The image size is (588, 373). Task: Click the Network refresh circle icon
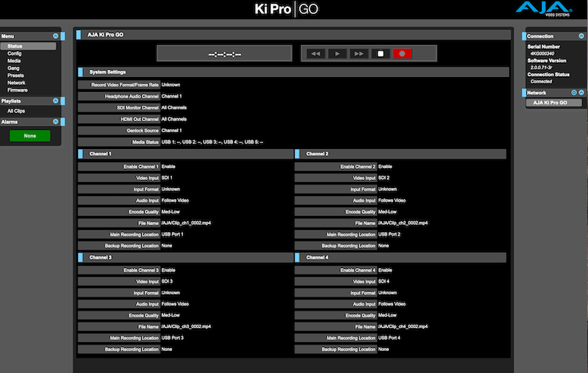pyautogui.click(x=574, y=93)
